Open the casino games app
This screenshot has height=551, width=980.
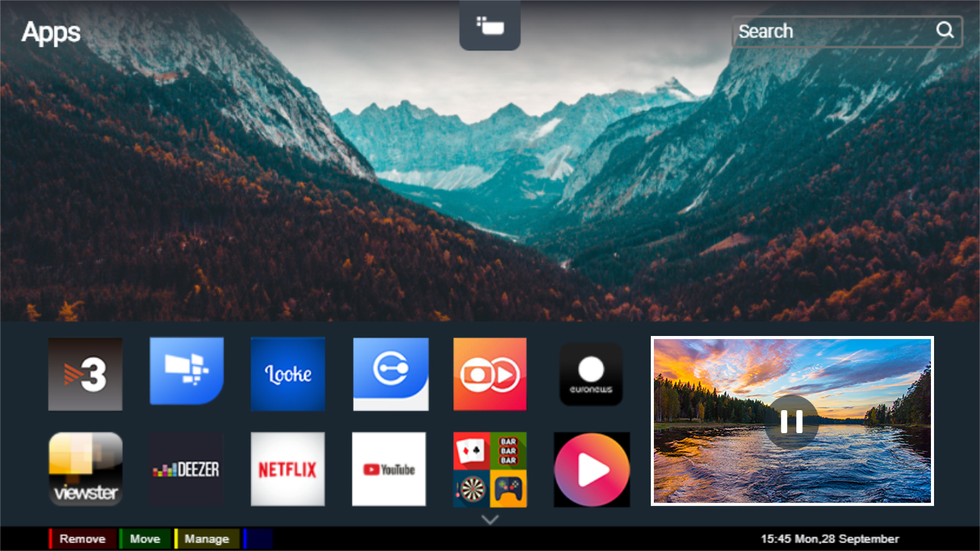490,468
